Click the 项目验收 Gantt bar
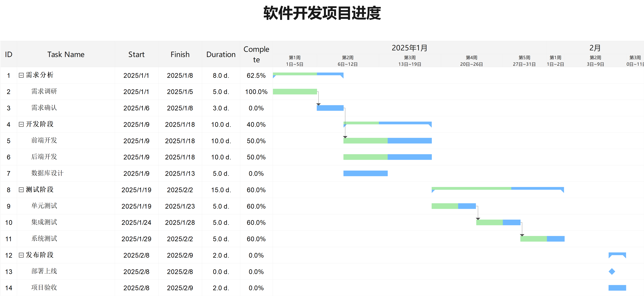 (617, 288)
